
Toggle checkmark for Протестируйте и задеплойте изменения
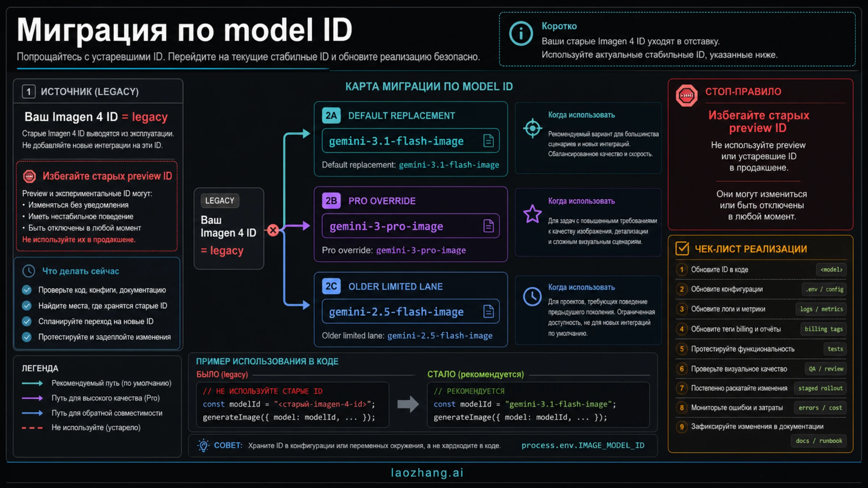26,337
